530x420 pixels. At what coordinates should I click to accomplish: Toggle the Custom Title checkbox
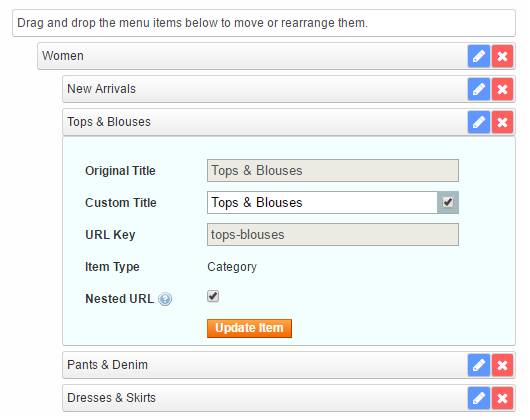click(448, 202)
